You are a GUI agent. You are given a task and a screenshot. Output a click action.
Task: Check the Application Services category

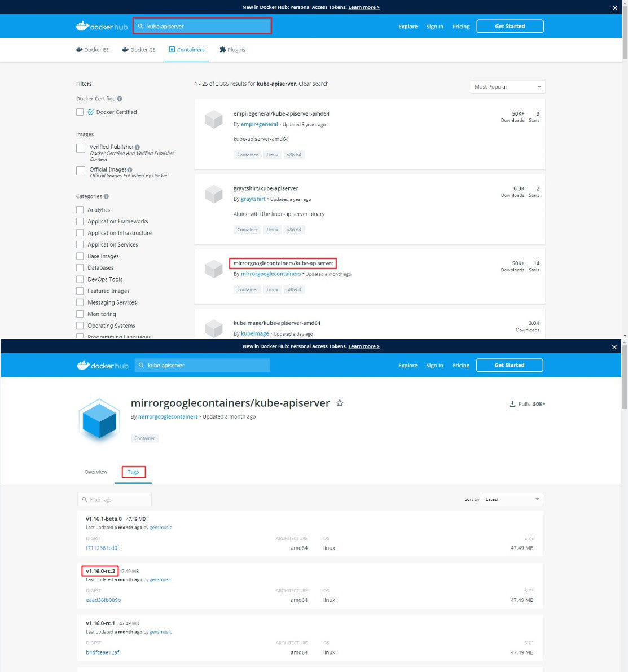click(x=80, y=244)
